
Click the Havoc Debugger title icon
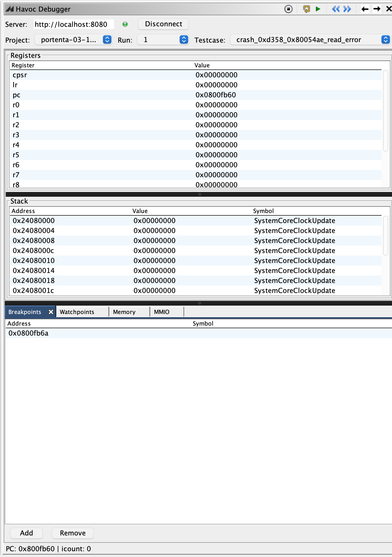click(x=10, y=9)
